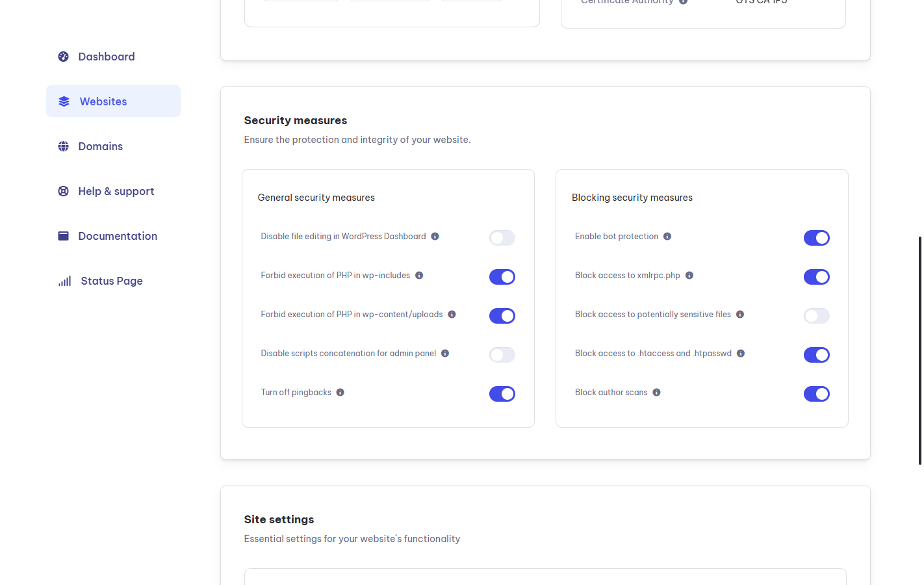Select the Domains globe icon
This screenshot has height=585, width=924.
(x=62, y=146)
